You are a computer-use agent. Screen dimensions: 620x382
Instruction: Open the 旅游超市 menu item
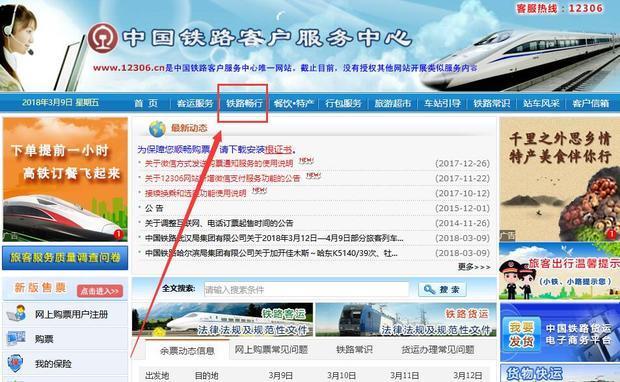coord(393,104)
